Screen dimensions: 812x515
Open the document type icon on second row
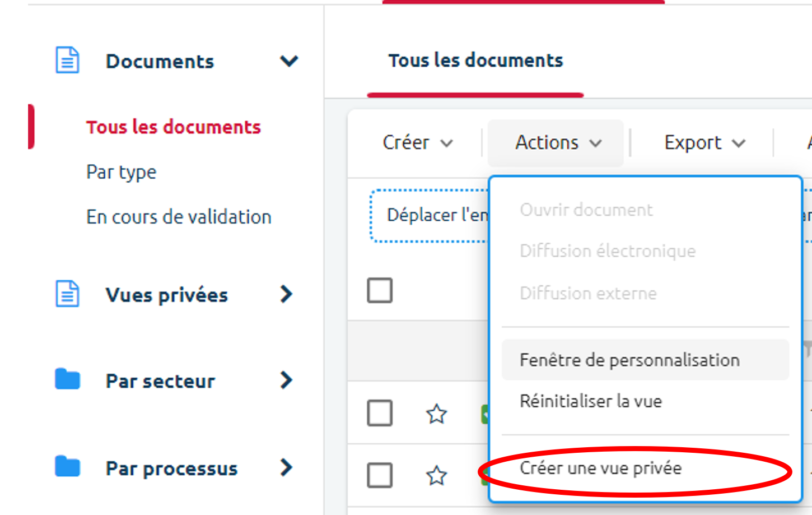pyautogui.click(x=484, y=477)
